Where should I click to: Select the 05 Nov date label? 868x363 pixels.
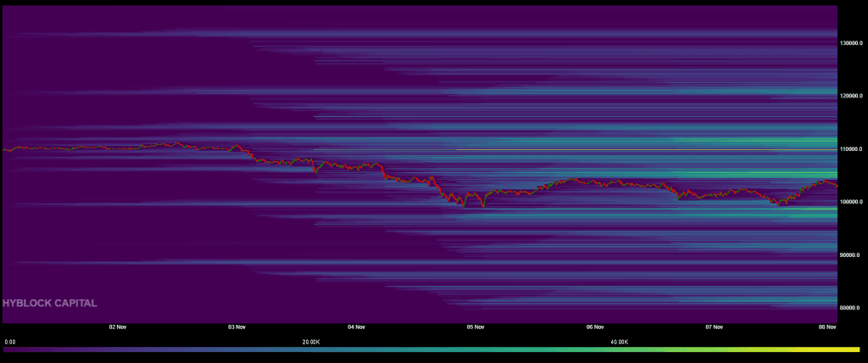[476, 327]
